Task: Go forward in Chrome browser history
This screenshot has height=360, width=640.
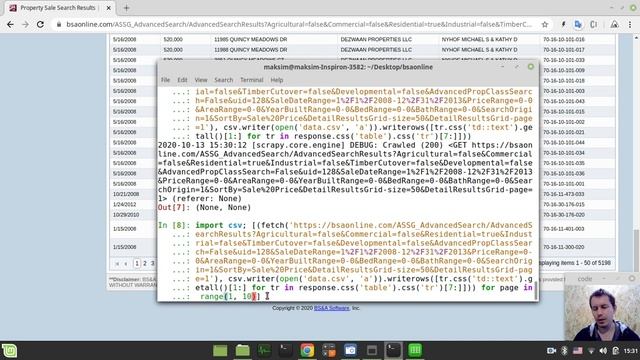Action: (x=25, y=24)
